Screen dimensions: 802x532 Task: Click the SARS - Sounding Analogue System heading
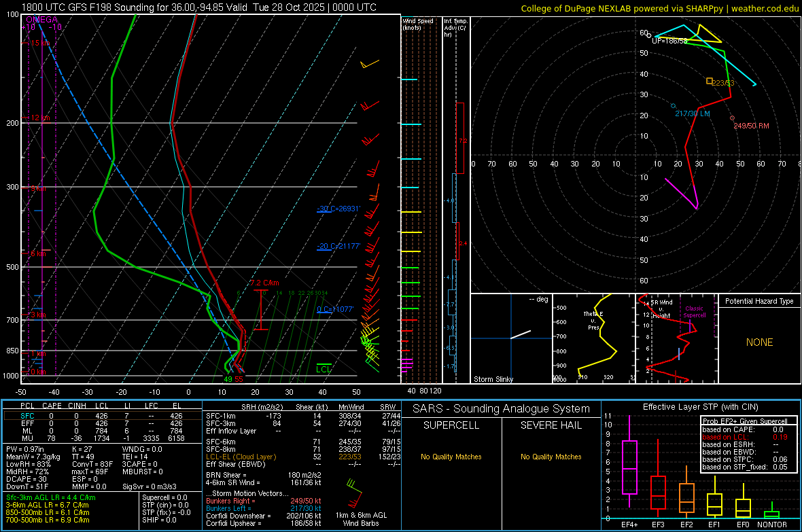coord(502,408)
